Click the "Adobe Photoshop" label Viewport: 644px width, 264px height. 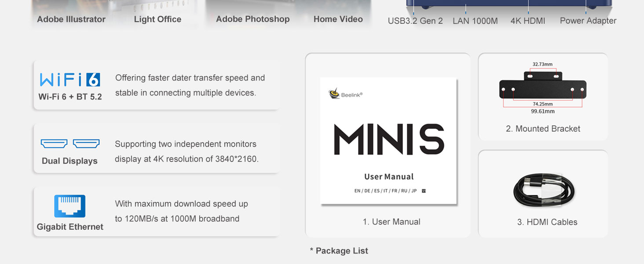(253, 19)
